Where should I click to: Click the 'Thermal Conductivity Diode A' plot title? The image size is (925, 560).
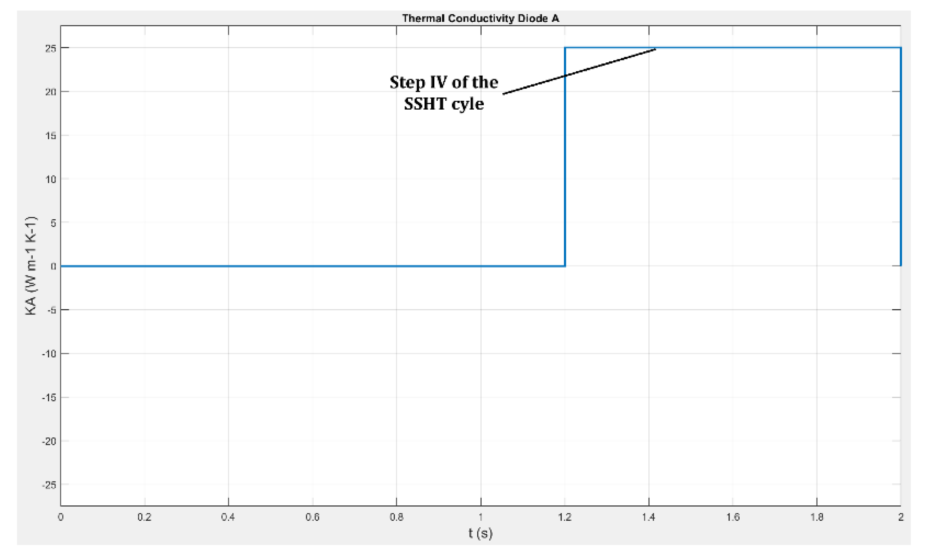point(480,18)
